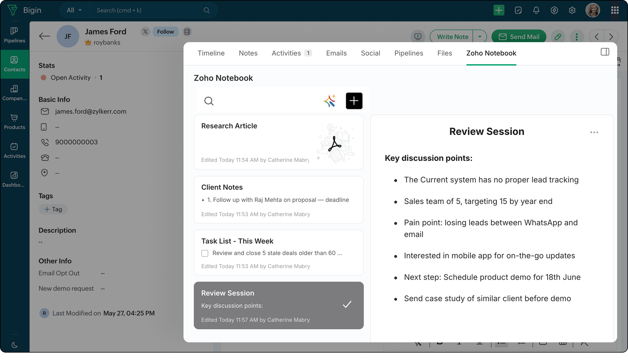Screen dimensions: 628x364
Task: Open settings gear
Action: (x=572, y=10)
